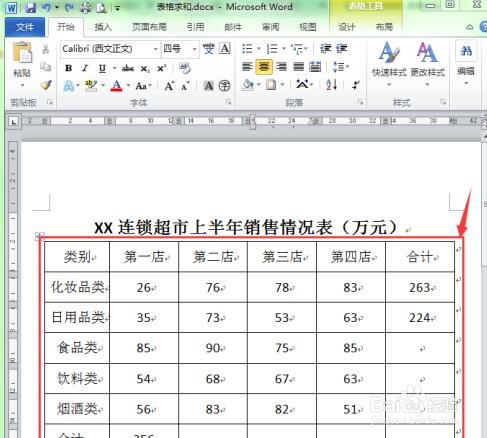Click Decrease Indent icon
Viewport: 487px width, 438px height.
(x=325, y=49)
